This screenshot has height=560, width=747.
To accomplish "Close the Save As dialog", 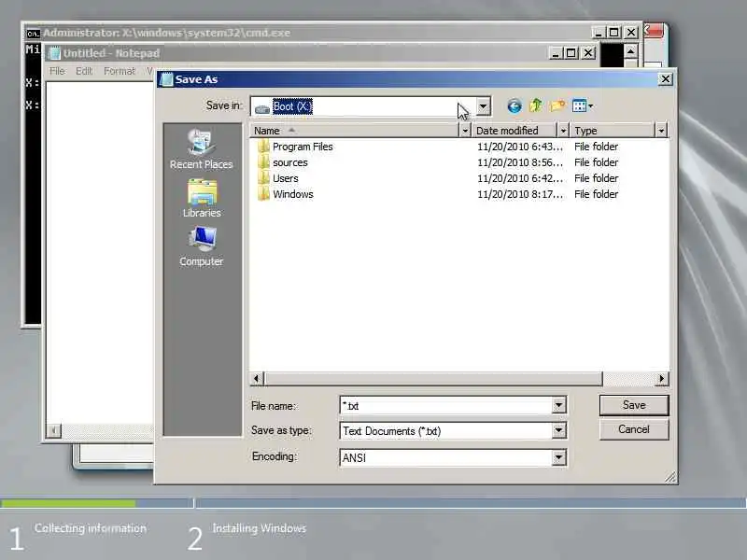I will point(666,79).
